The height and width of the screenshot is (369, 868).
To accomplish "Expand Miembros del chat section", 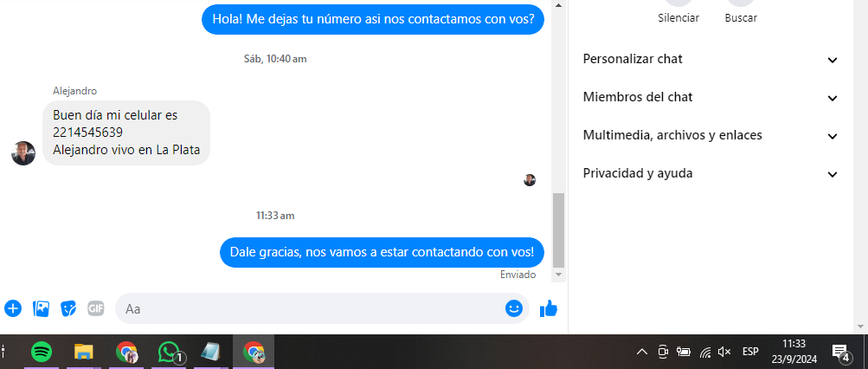I will point(710,98).
